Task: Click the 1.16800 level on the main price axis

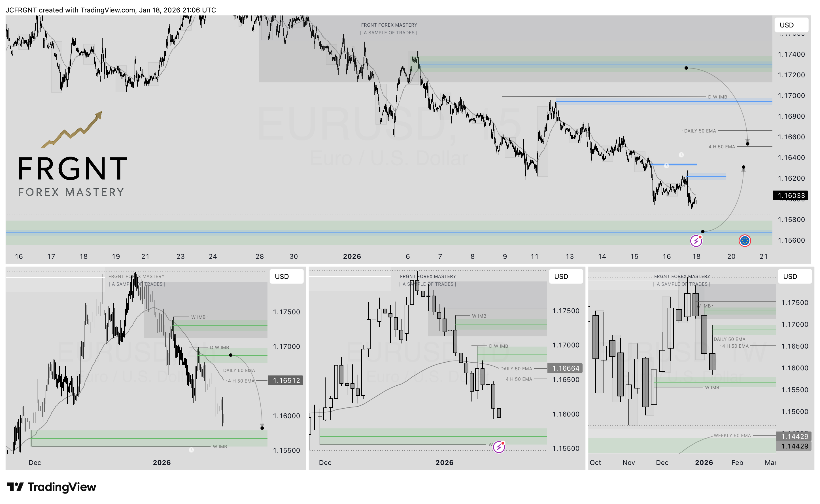Action: [x=791, y=116]
